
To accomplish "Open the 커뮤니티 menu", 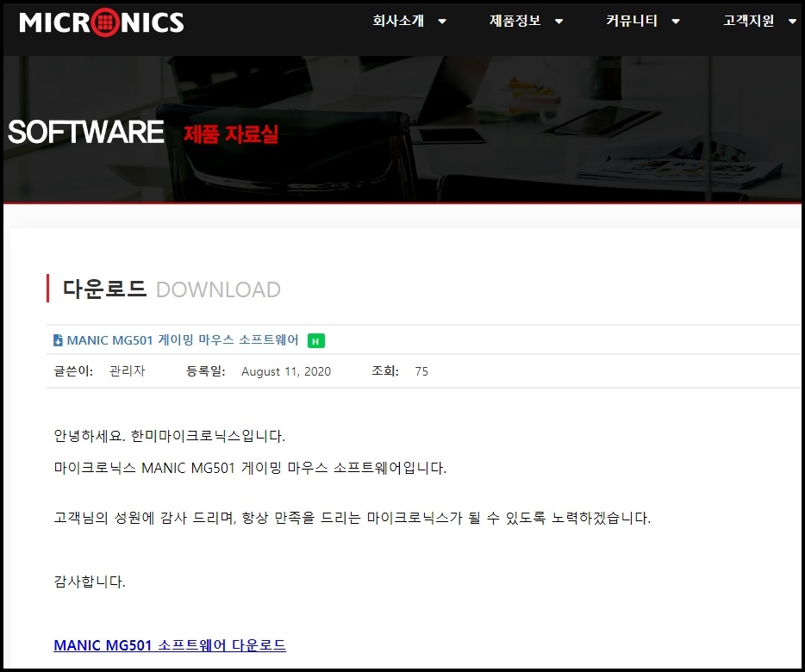I will tap(632, 21).
